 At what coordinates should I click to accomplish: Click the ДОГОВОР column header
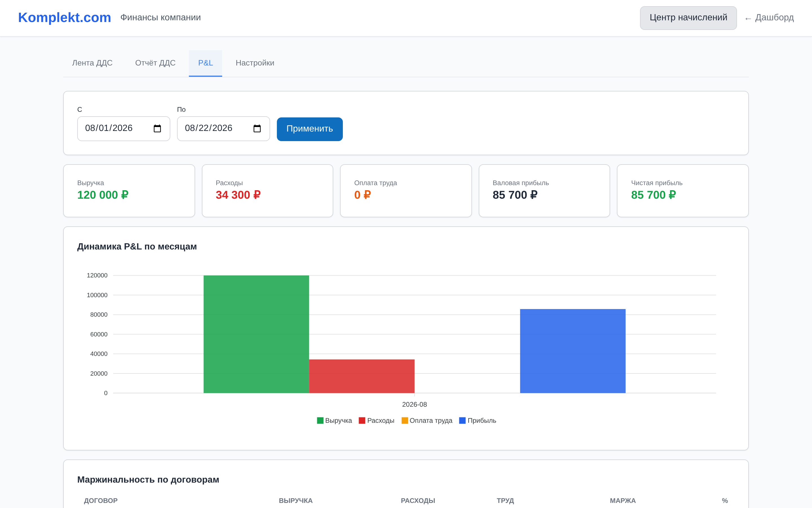coord(101,501)
